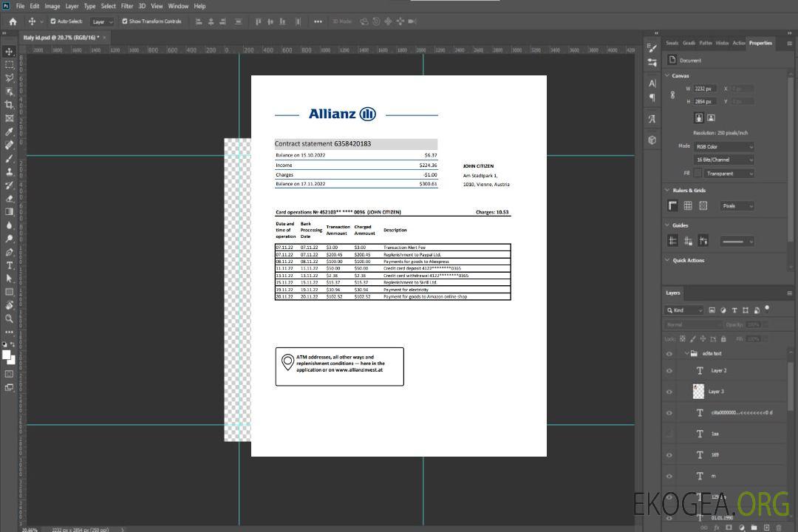The width and height of the screenshot is (798, 532).
Task: Toggle rulers icon in Rulers & Grids
Action: click(673, 205)
